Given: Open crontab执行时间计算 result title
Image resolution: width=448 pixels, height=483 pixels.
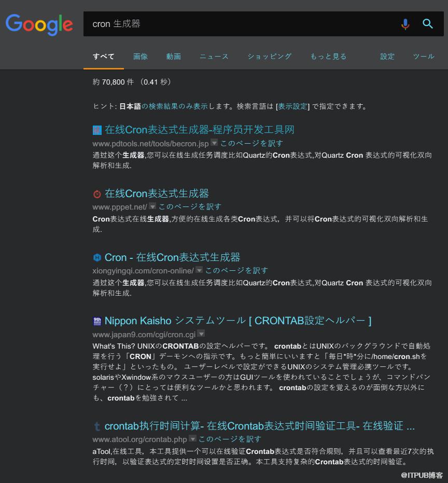Looking at the screenshot, I should [x=260, y=426].
